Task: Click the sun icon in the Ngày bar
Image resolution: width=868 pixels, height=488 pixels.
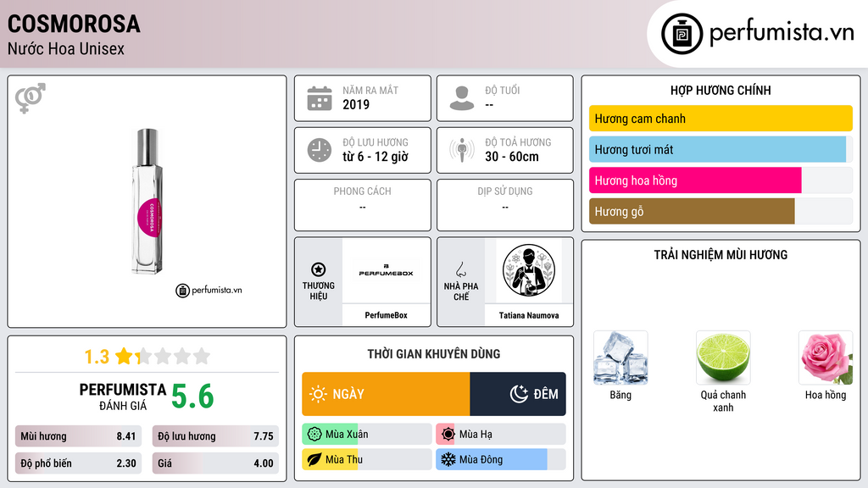Action: point(318,394)
